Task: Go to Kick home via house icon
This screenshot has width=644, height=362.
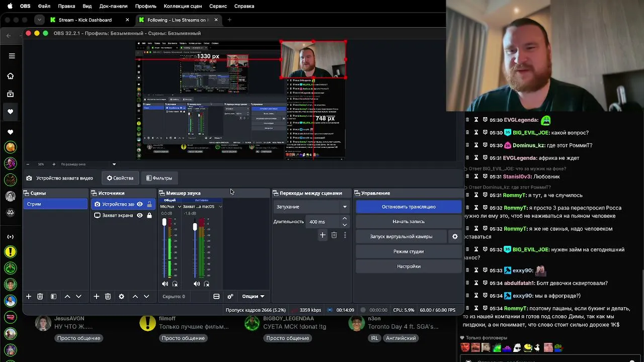Action: click(11, 76)
